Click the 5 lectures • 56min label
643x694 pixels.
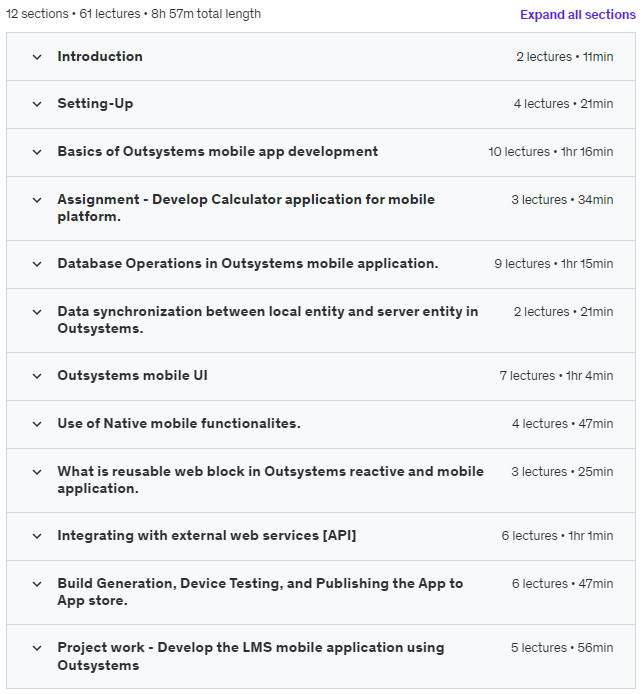(x=562, y=648)
